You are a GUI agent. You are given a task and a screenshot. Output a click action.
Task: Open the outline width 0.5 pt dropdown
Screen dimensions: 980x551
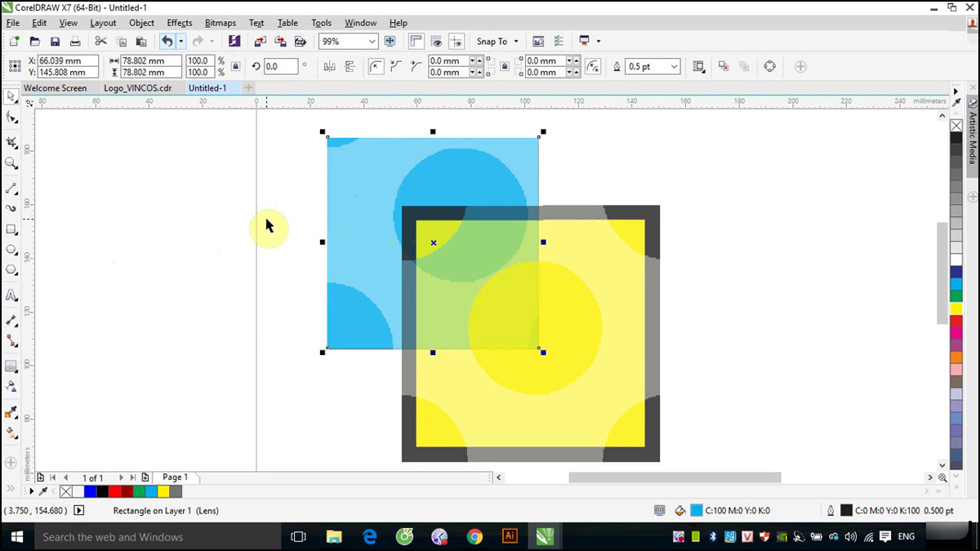[674, 66]
